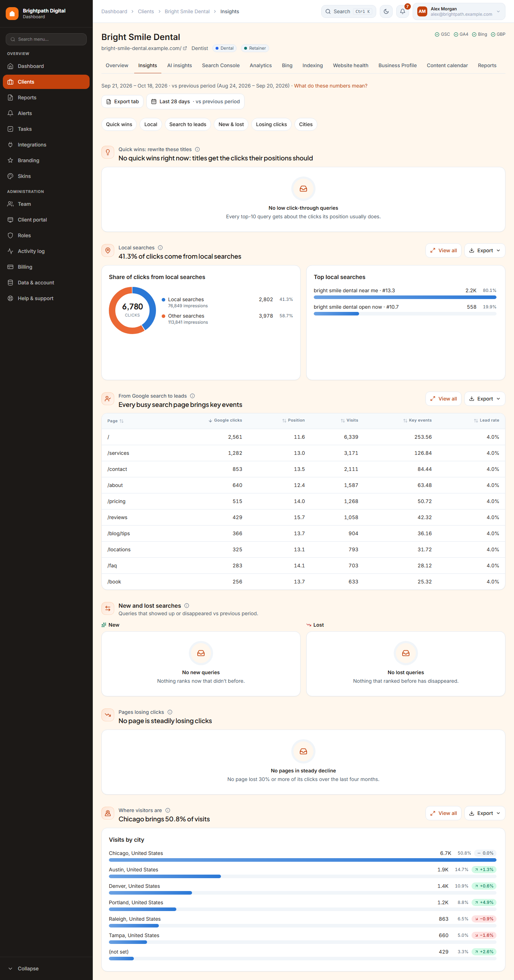This screenshot has height=980, width=514.
Task: Expand Export menu for Where visitors are
Action: 485,813
